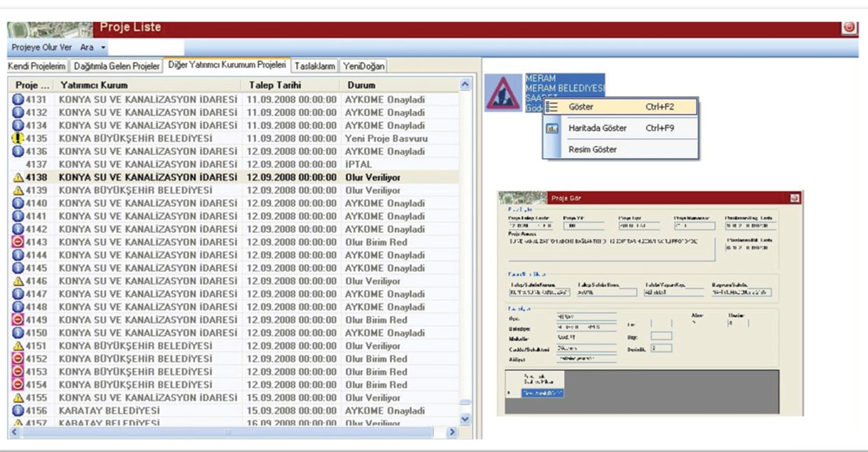The width and height of the screenshot is (868, 452).
Task: Select project row 4156 KARATAY BELEDİYESİ
Action: (235, 411)
